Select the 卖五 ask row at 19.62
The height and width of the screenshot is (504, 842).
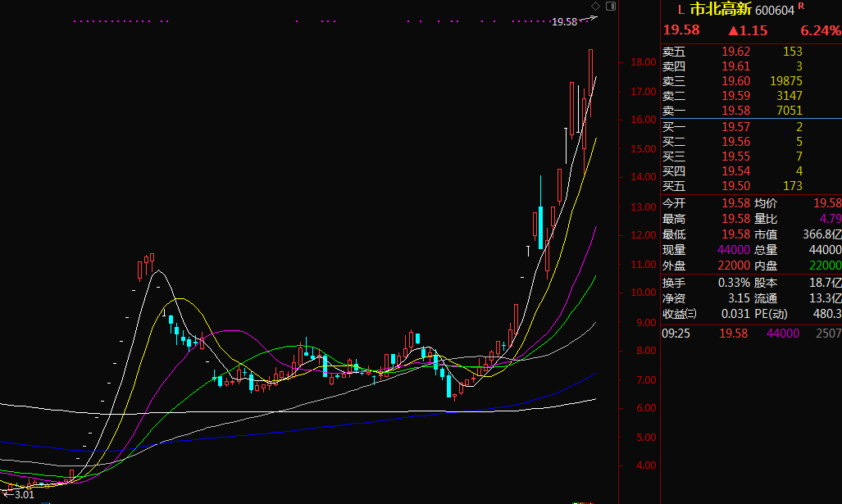[751, 52]
